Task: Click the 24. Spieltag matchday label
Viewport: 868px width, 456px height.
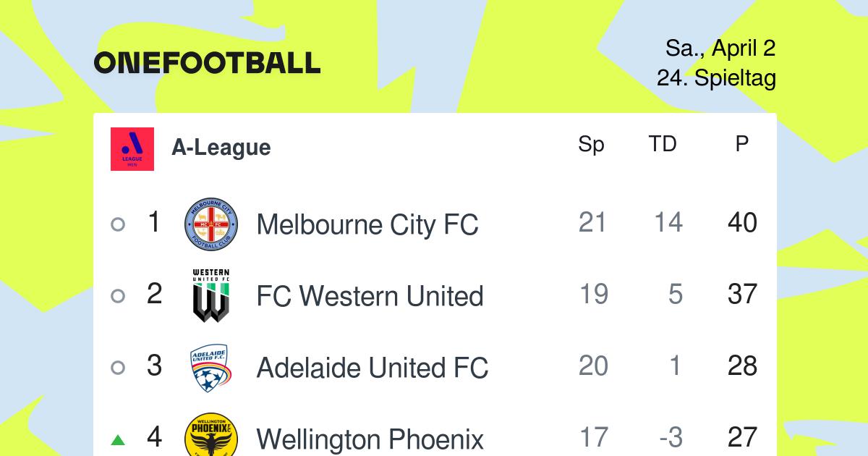Action: tap(716, 77)
